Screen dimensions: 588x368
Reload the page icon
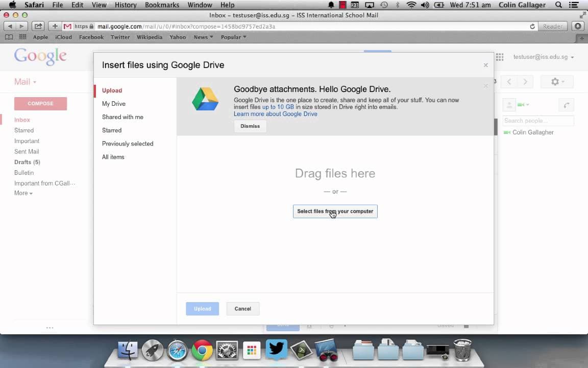[532, 26]
